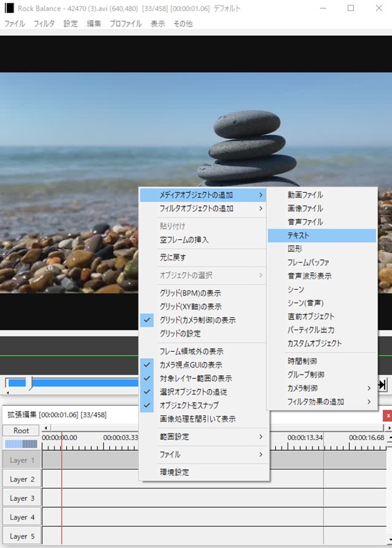This screenshot has height=548, width=392.
Task: Open the プロファイル menu
Action: (x=126, y=23)
